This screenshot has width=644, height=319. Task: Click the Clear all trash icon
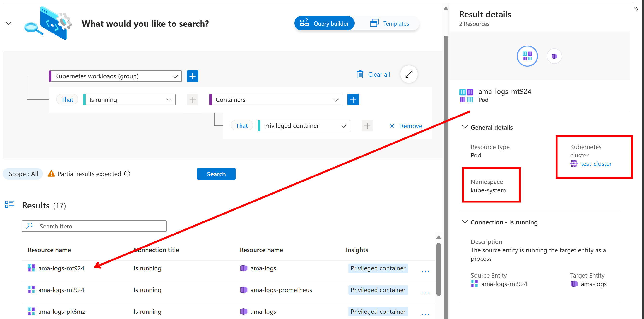click(x=360, y=74)
